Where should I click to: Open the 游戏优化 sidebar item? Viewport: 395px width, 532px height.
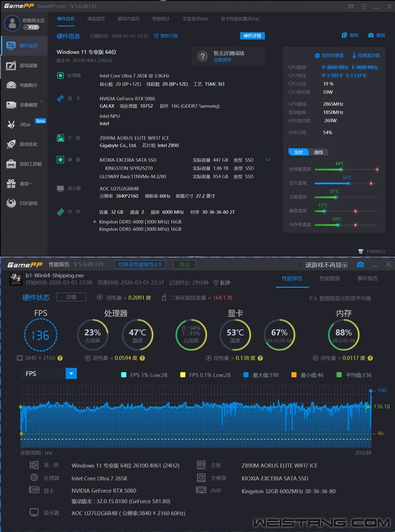point(24,144)
